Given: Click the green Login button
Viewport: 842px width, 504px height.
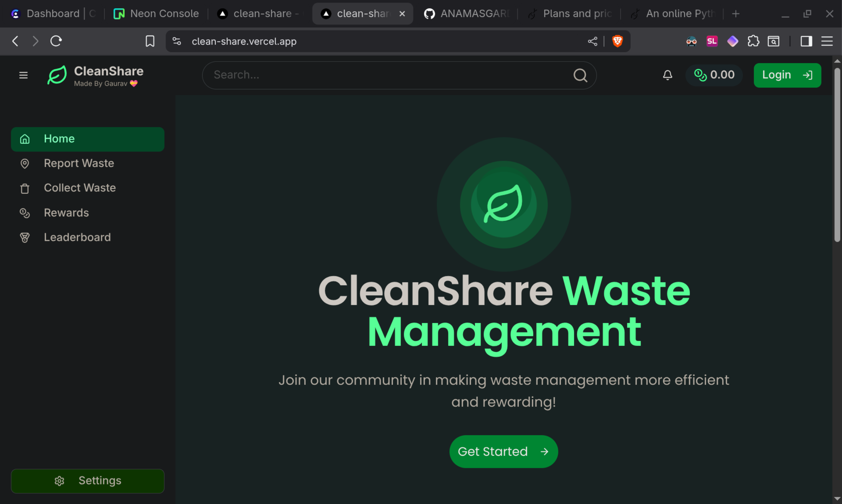Looking at the screenshot, I should click(x=787, y=75).
